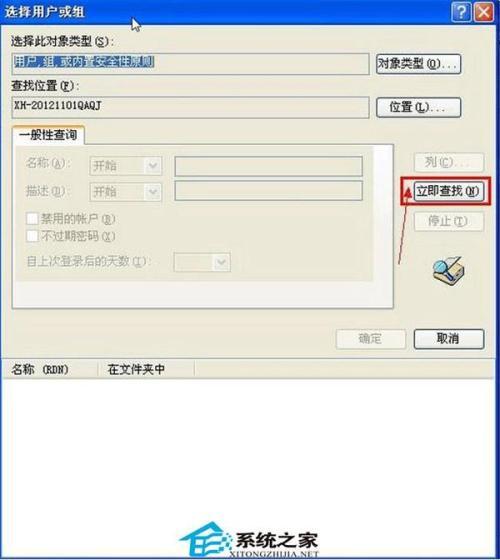500x560 pixels.
Task: Click the 确定 (OK) button
Action: click(371, 339)
